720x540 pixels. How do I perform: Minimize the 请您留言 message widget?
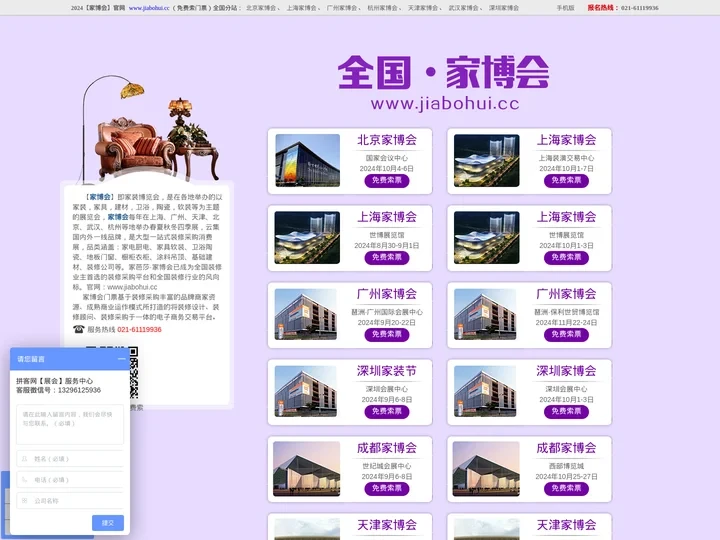tap(122, 358)
